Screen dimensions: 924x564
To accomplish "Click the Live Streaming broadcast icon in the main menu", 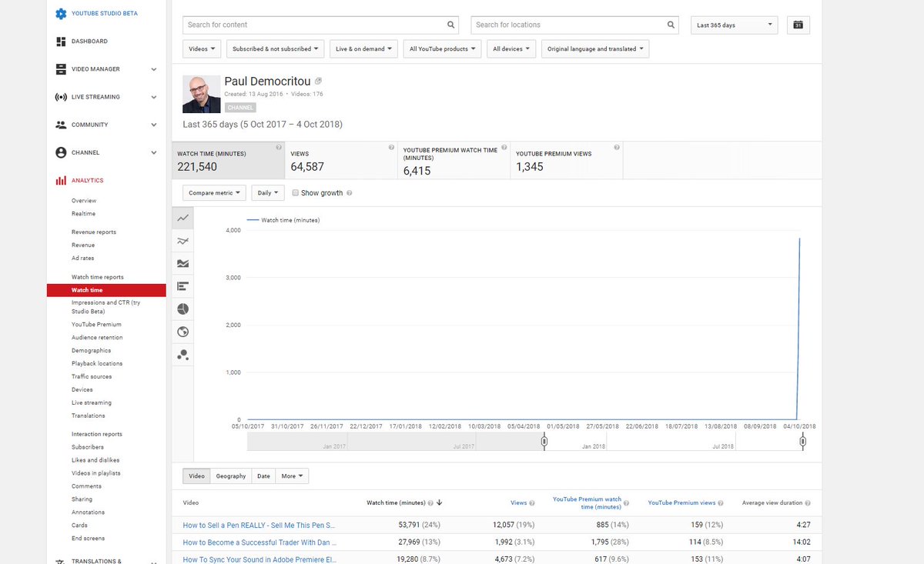I will point(61,97).
